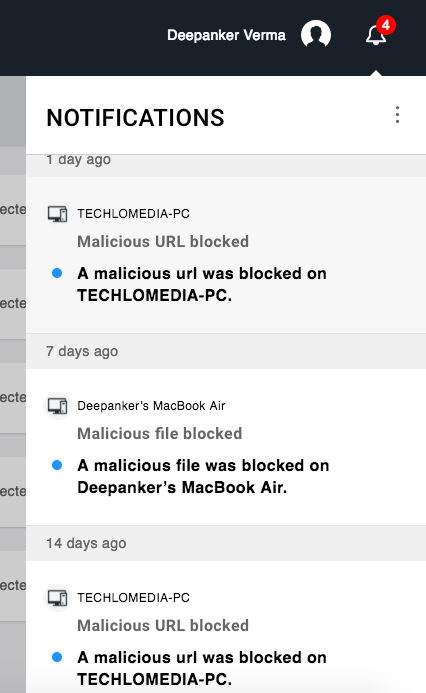Click the NOTIFICATIONS panel title
This screenshot has height=693, width=426.
(135, 118)
